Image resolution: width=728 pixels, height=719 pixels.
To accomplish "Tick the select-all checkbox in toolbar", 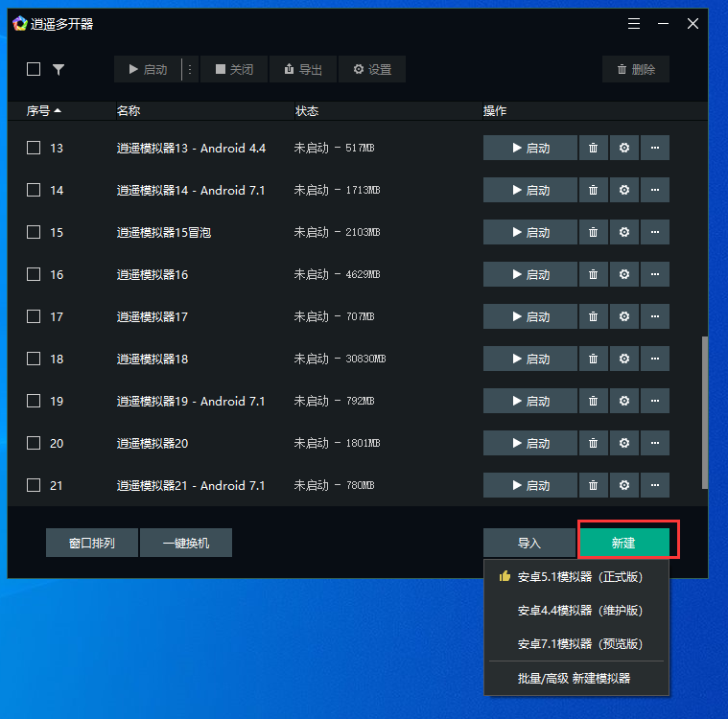I will [34, 69].
